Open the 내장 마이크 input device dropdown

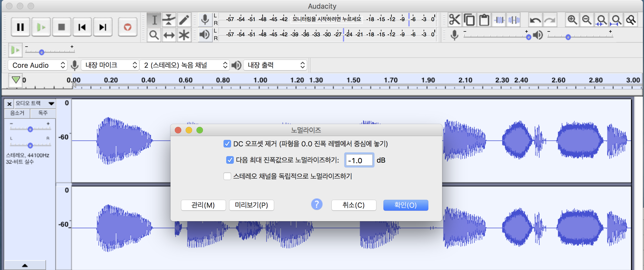coord(110,65)
